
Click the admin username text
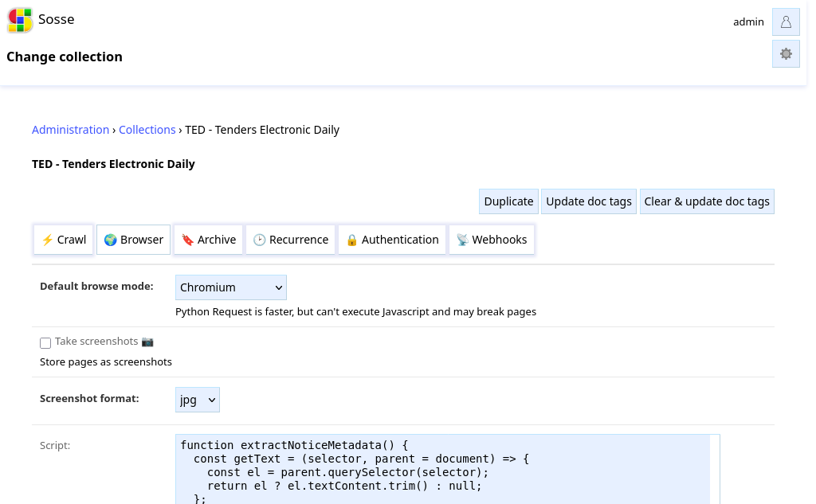[x=748, y=21]
